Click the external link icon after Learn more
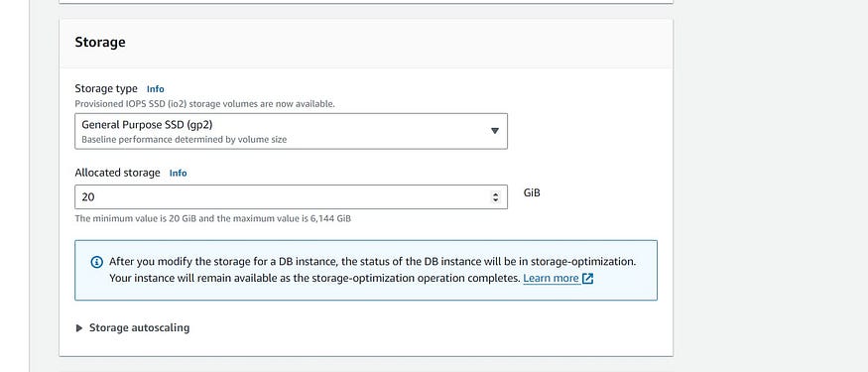The width and height of the screenshot is (868, 372). pos(588,279)
